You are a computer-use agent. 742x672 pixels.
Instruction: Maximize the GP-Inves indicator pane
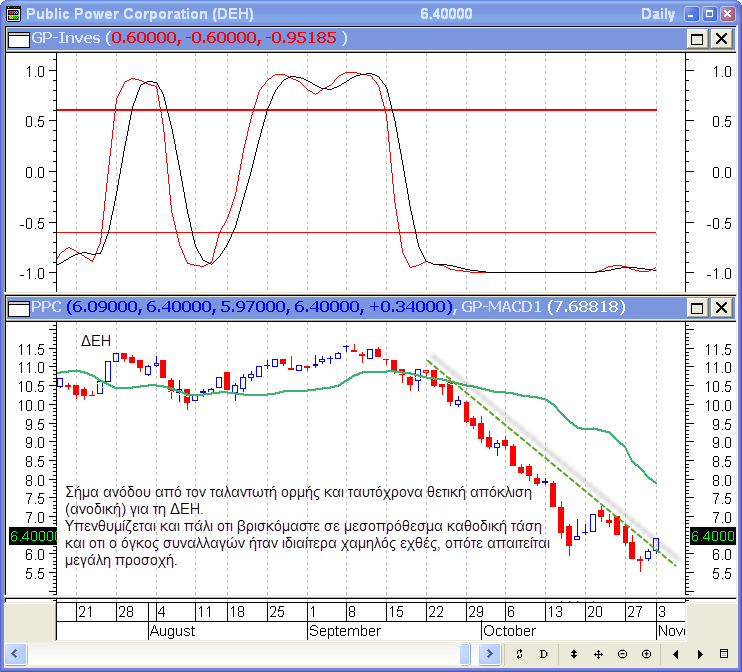tap(697, 38)
